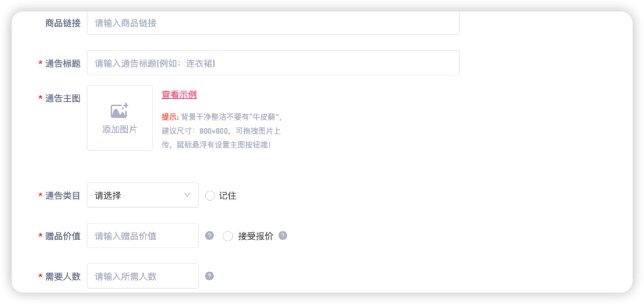
Task: Click help icon beside 赠品价值 input
Action: 210,236
